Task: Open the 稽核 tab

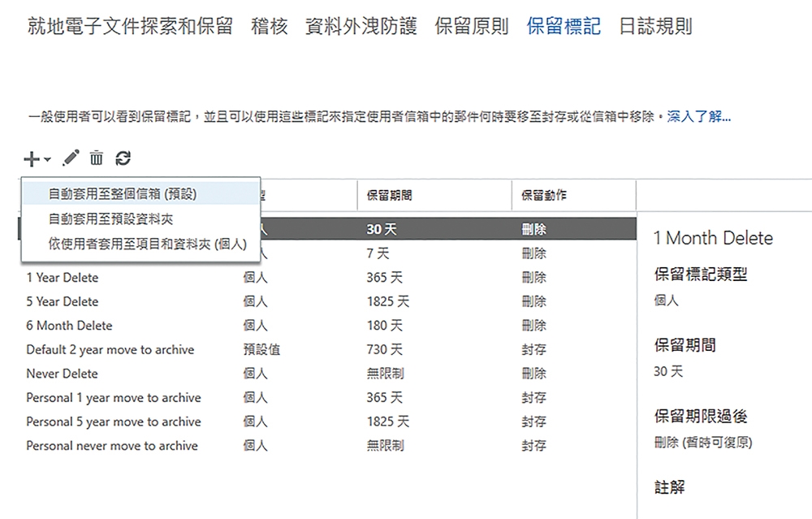Action: tap(270, 26)
